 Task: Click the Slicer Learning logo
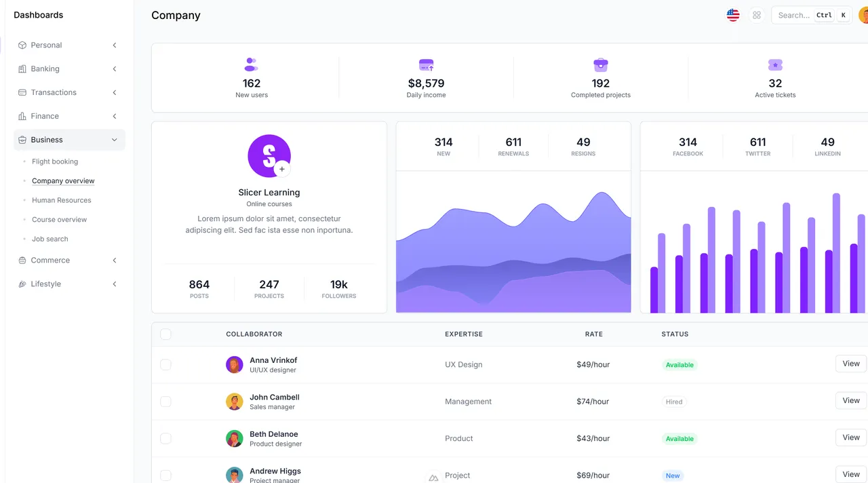[x=269, y=155]
